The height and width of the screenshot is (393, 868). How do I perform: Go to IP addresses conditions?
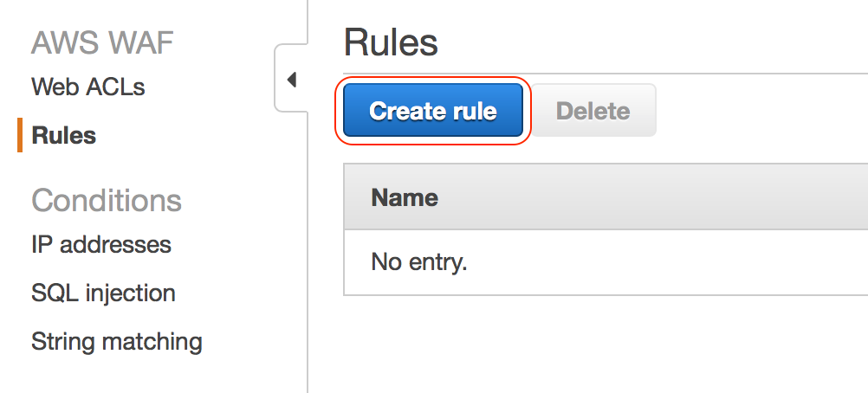(x=101, y=245)
